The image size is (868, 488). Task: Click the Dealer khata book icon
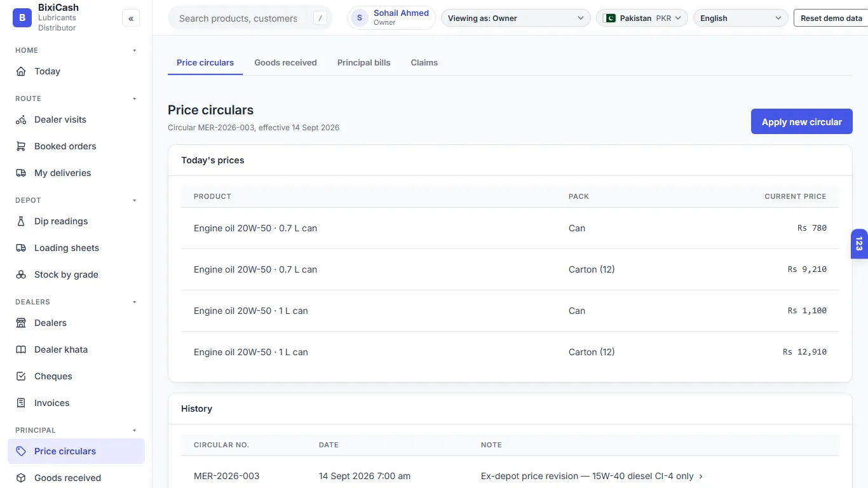[21, 349]
